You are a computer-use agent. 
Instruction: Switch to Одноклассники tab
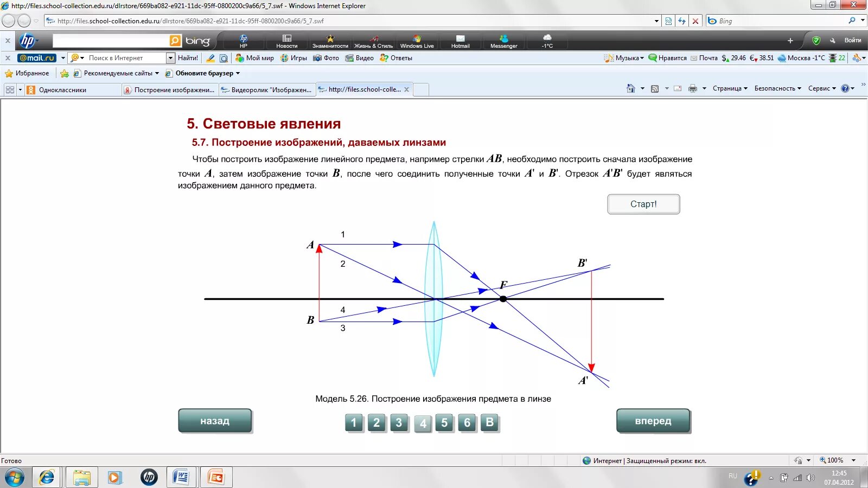(73, 90)
